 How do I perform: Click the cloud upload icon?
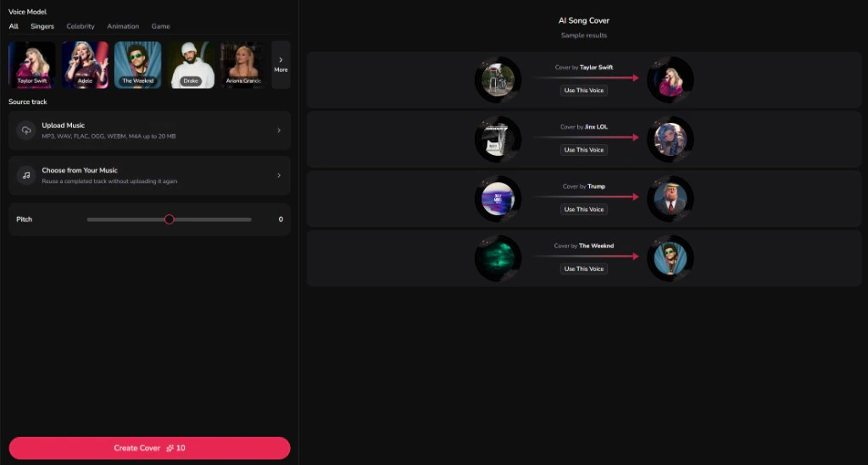[x=26, y=130]
